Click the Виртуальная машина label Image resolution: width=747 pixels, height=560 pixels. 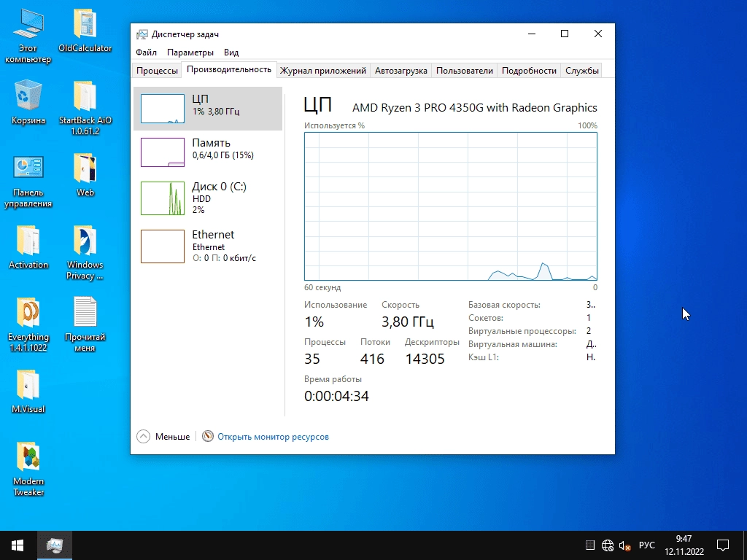click(x=513, y=344)
